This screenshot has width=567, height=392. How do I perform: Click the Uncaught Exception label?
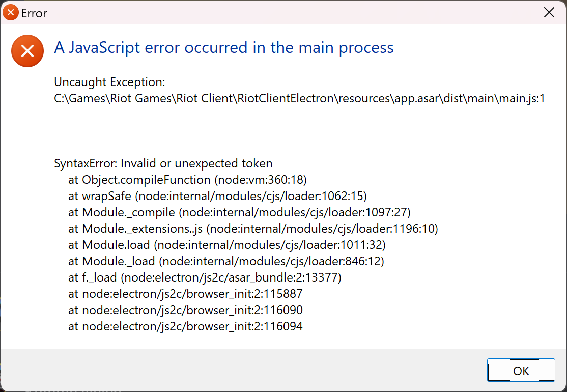click(x=110, y=82)
